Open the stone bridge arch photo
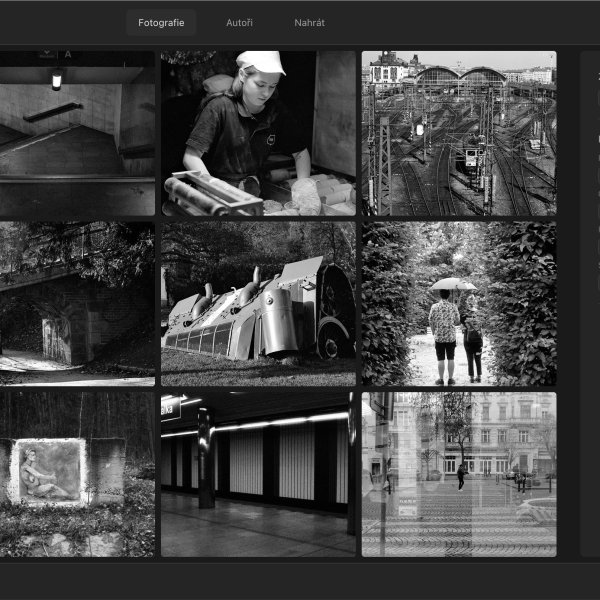Viewport: 600px width, 600px height. pos(77,303)
